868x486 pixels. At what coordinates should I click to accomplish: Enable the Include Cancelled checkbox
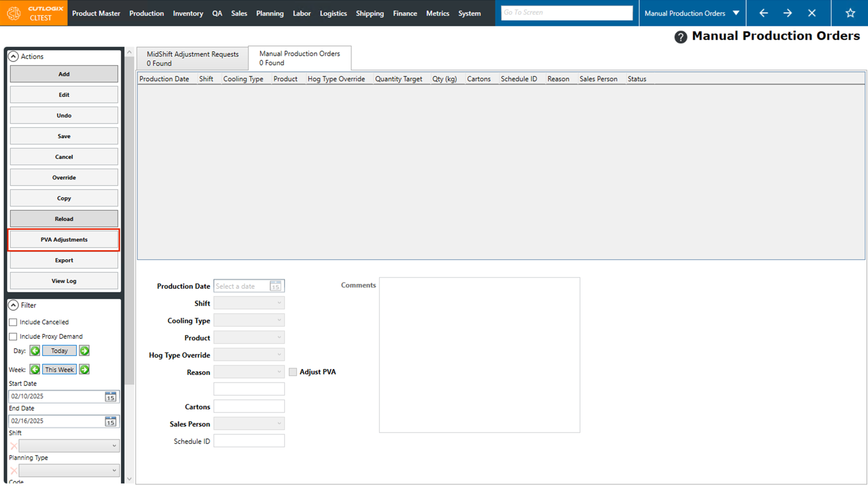(13, 323)
